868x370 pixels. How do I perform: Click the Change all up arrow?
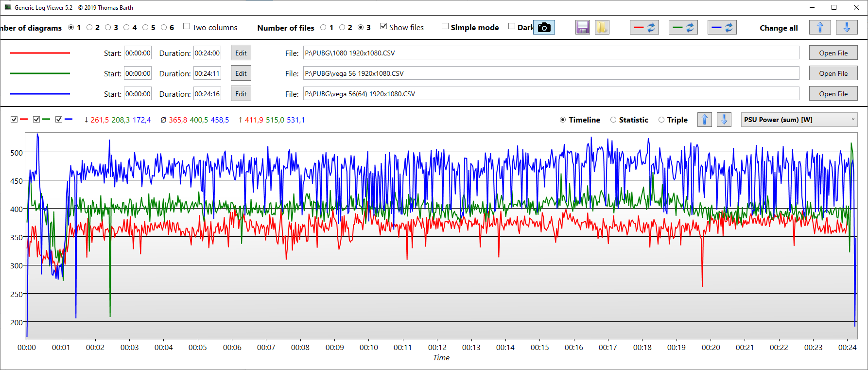[x=820, y=28]
